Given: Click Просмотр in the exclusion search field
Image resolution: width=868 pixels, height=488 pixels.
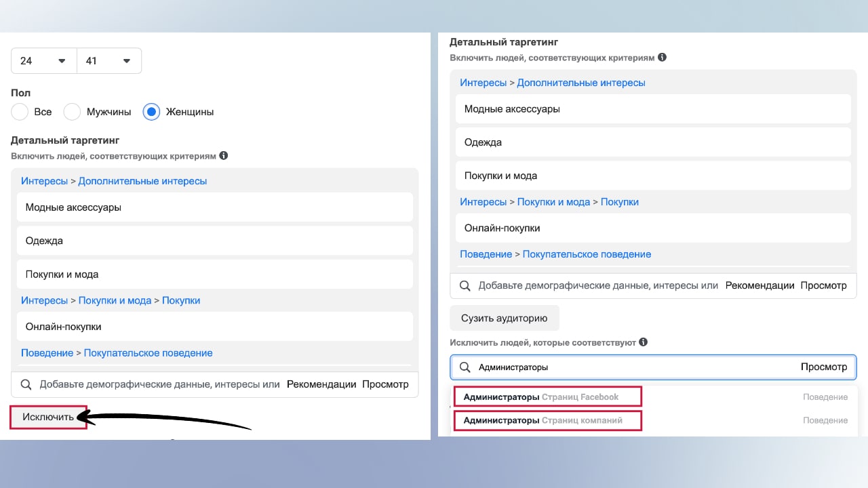Looking at the screenshot, I should tap(823, 367).
